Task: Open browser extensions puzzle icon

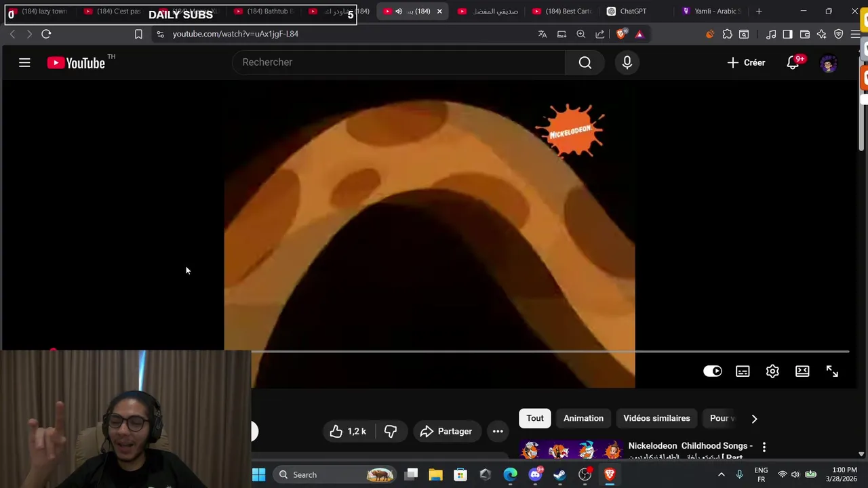Action: click(727, 34)
